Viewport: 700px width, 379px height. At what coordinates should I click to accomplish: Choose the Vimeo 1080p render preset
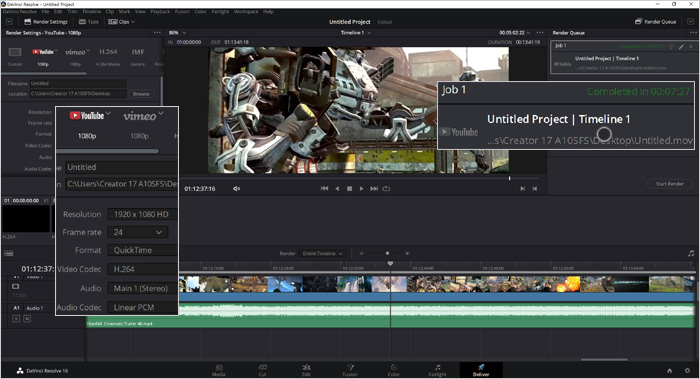tap(75, 52)
